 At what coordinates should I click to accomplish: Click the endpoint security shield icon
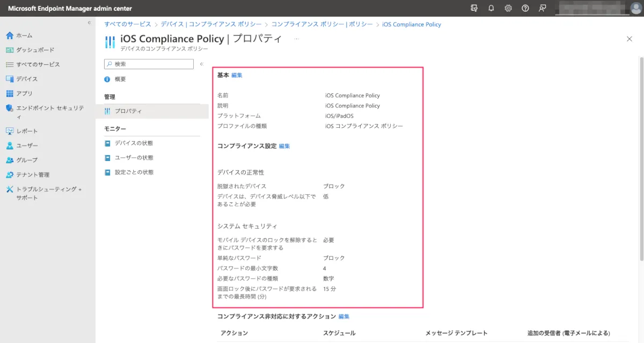point(9,108)
